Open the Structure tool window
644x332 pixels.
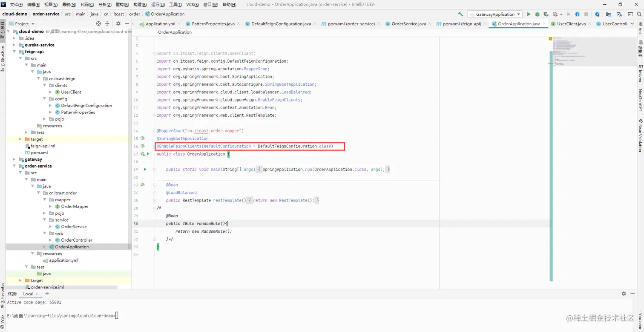pyautogui.click(x=3, y=58)
